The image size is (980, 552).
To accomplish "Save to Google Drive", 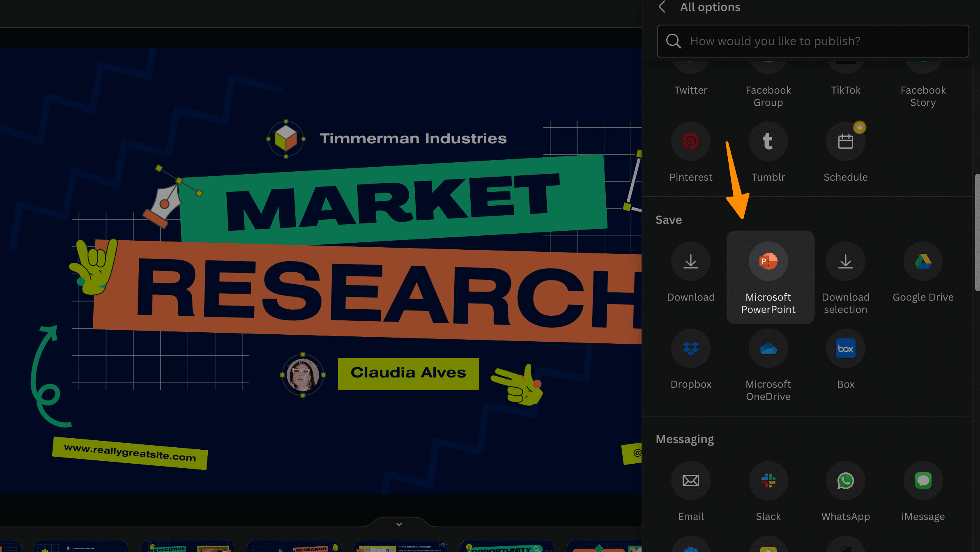I will [x=922, y=262].
